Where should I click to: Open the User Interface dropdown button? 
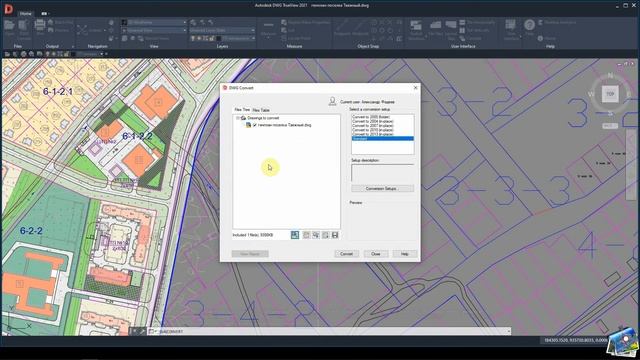pyautogui.click(x=511, y=29)
